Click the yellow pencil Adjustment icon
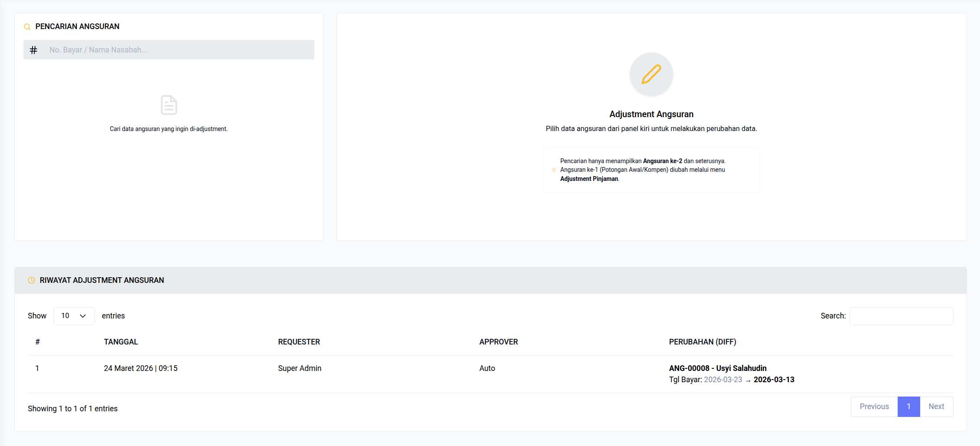 click(651, 74)
